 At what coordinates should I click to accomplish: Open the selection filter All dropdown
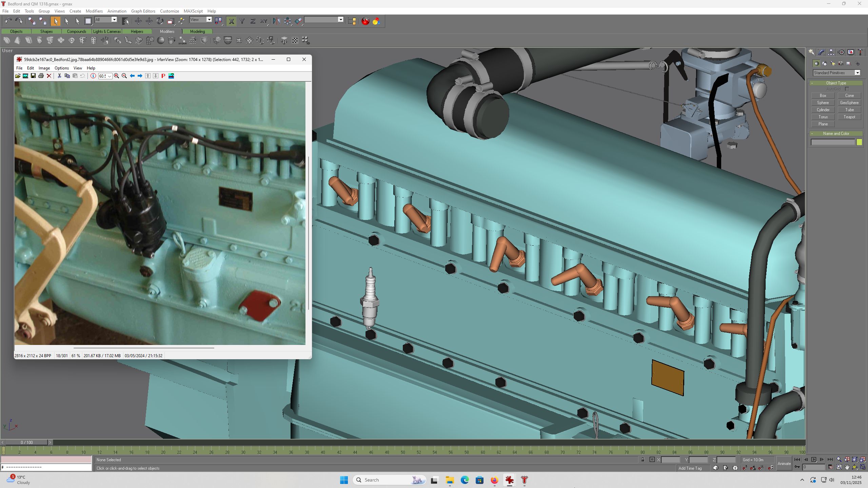[106, 20]
